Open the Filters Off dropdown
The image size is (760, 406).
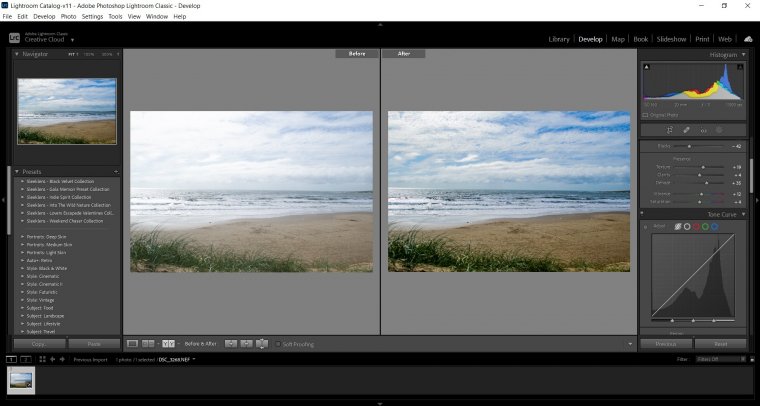pos(721,359)
